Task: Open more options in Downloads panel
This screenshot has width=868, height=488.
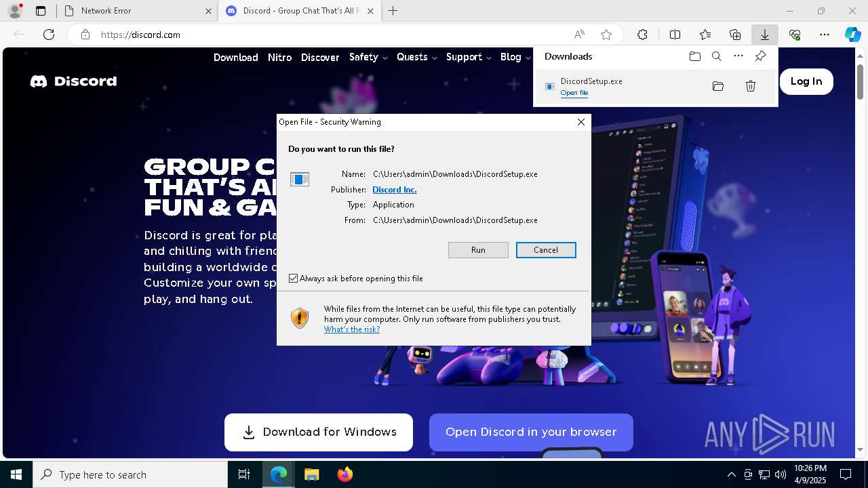Action: coord(738,56)
